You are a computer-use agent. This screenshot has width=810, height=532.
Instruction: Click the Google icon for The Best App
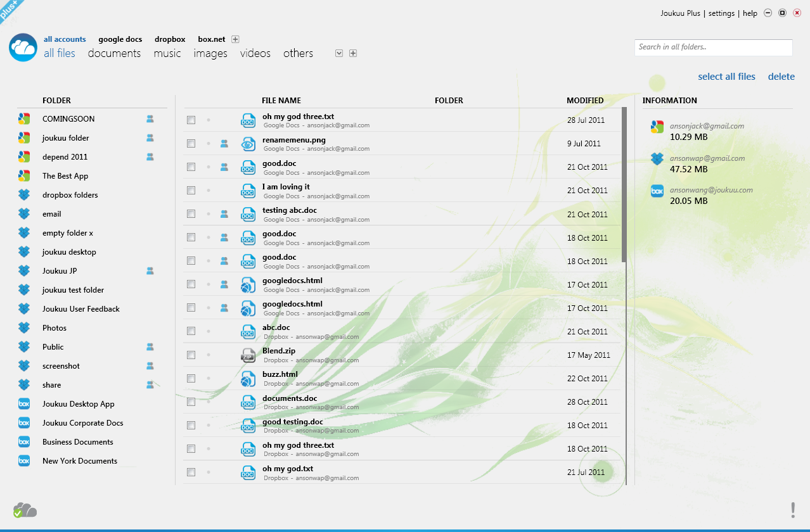[24, 175]
